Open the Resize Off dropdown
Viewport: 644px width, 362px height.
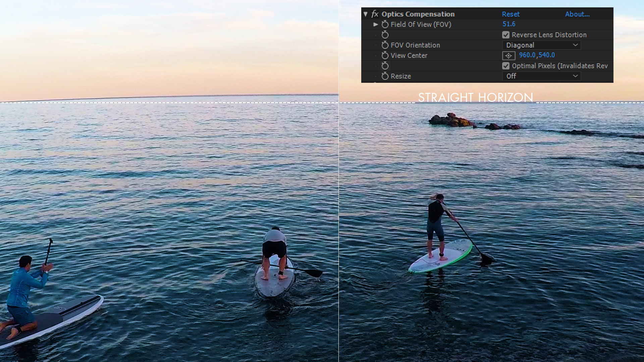pos(541,76)
